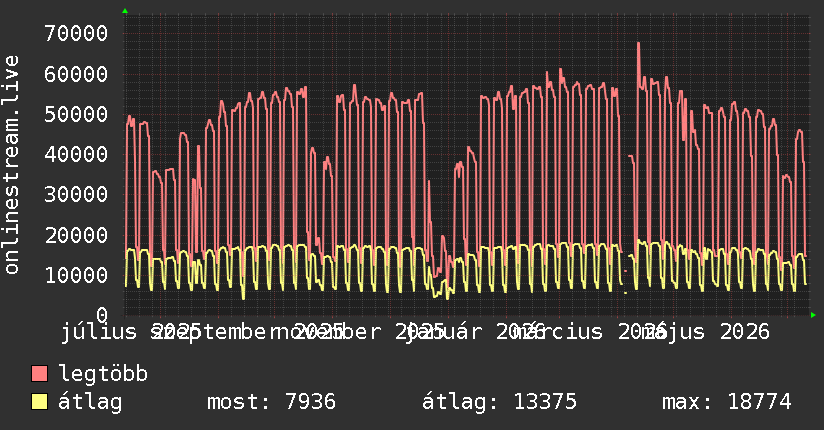Select the legtöbb legend label
The height and width of the screenshot is (430, 824).
pyautogui.click(x=103, y=373)
